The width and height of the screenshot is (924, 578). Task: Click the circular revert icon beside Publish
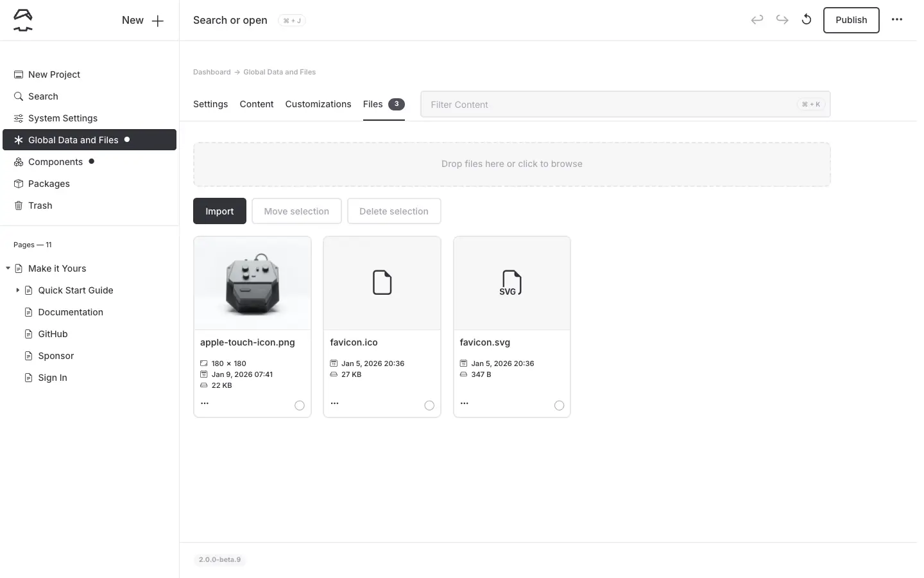click(x=807, y=20)
